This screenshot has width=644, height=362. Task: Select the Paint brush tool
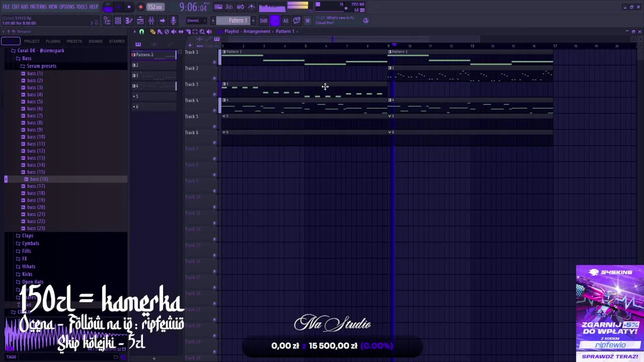159,32
